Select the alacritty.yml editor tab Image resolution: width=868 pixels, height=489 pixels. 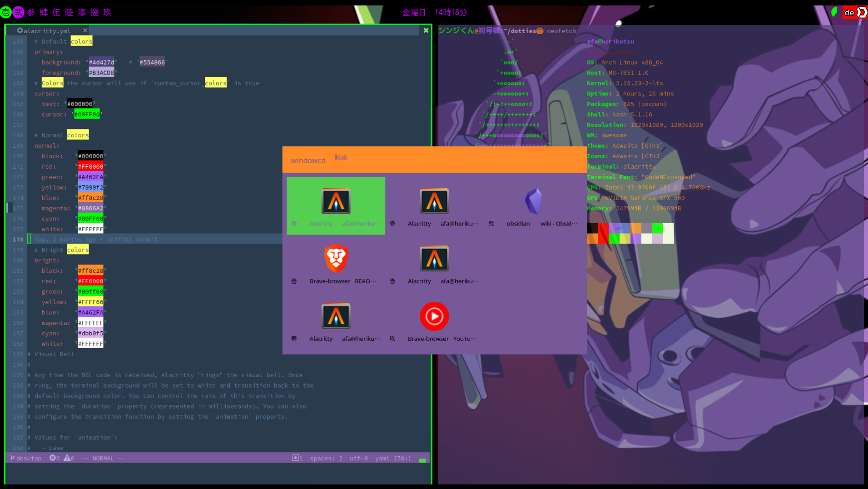point(47,31)
